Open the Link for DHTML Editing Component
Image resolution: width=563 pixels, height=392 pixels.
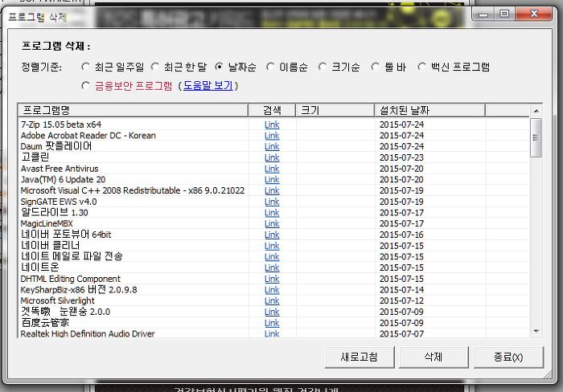pyautogui.click(x=272, y=279)
